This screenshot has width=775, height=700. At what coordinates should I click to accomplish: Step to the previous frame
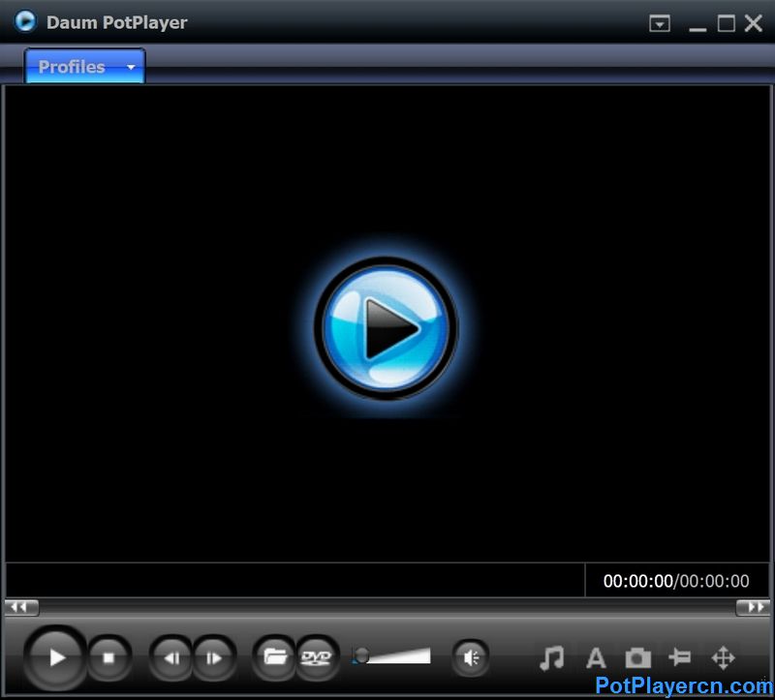tap(171, 658)
